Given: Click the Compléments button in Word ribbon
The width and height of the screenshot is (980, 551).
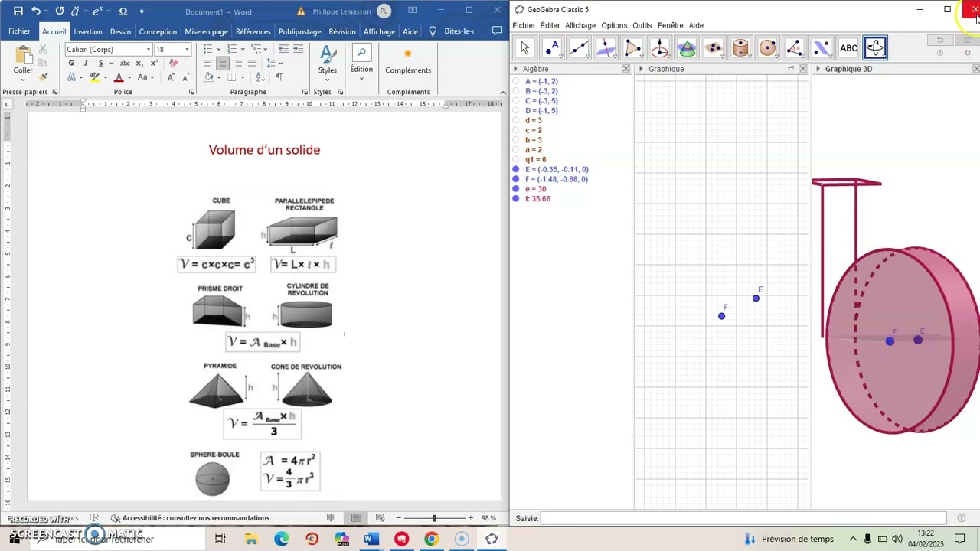Looking at the screenshot, I should pos(408,60).
